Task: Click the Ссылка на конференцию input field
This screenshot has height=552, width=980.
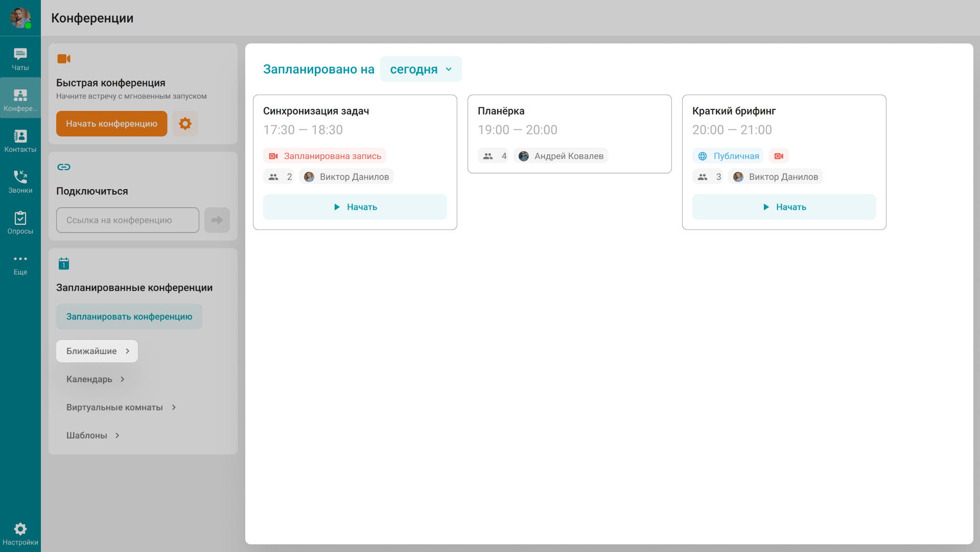Action: click(x=128, y=220)
